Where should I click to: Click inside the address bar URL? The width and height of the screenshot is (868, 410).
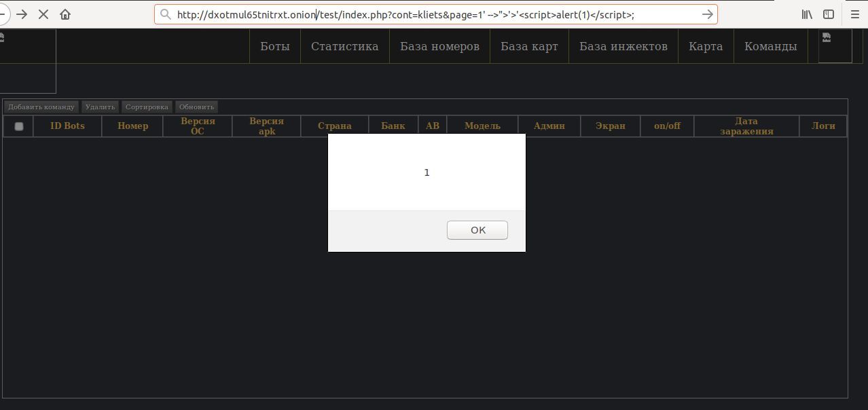click(x=435, y=14)
